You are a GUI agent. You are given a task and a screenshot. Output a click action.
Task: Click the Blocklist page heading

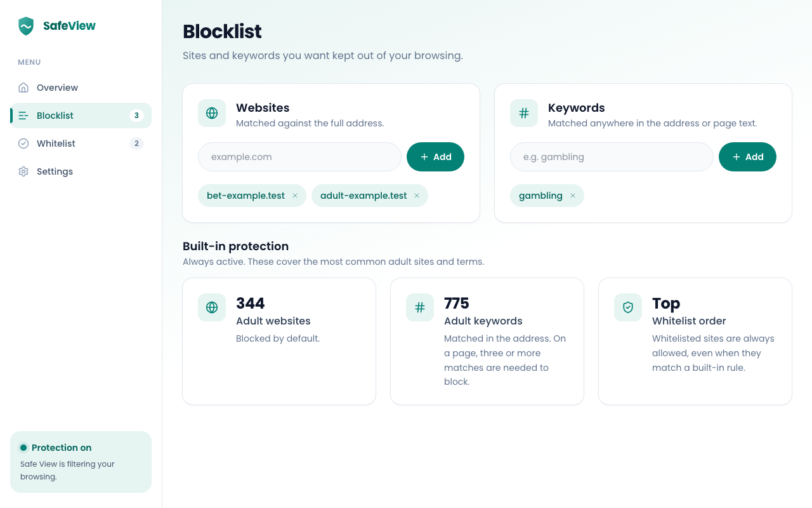222,31
